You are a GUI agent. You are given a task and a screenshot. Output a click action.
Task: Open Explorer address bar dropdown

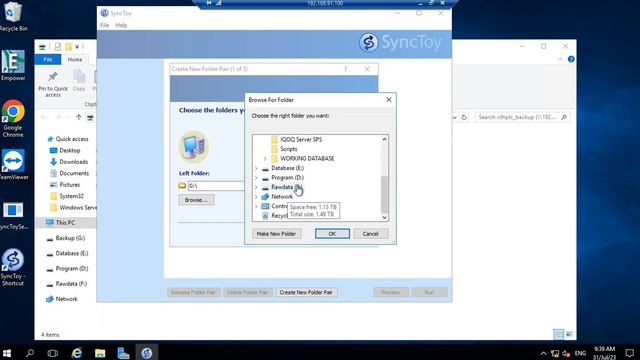pyautogui.click(x=455, y=118)
